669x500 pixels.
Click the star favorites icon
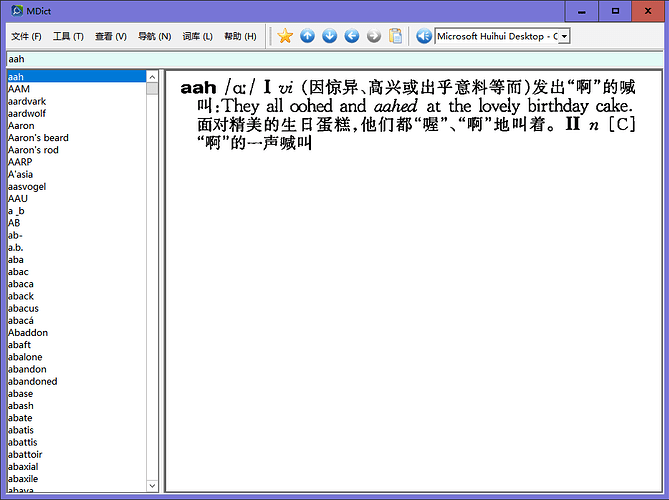pyautogui.click(x=285, y=36)
